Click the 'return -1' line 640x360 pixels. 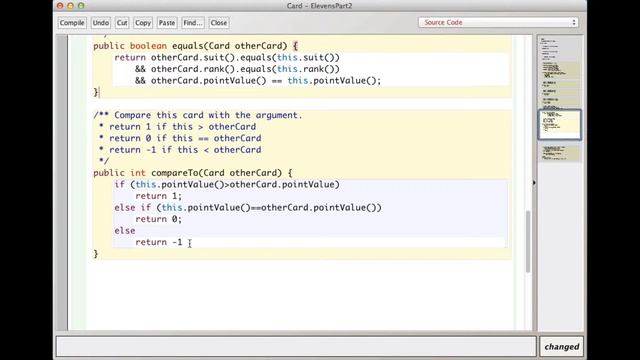[x=159, y=242]
